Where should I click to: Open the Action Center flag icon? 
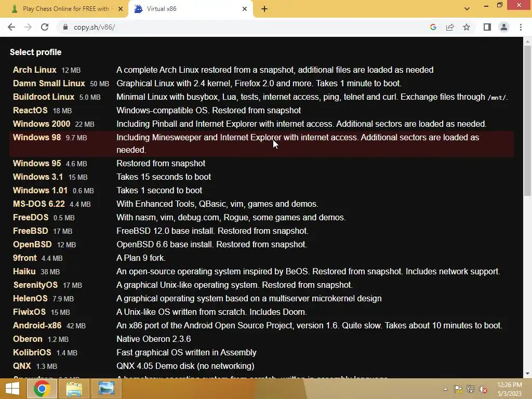(458, 389)
